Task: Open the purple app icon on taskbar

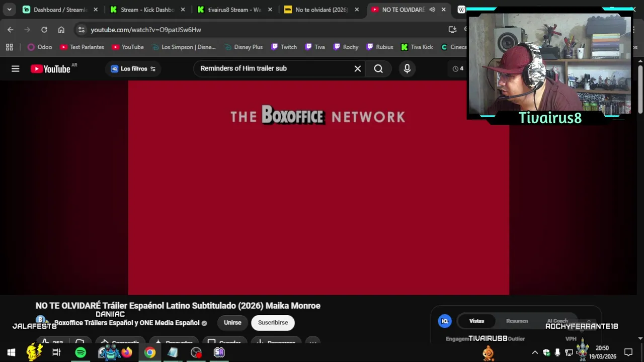Action: click(219, 352)
